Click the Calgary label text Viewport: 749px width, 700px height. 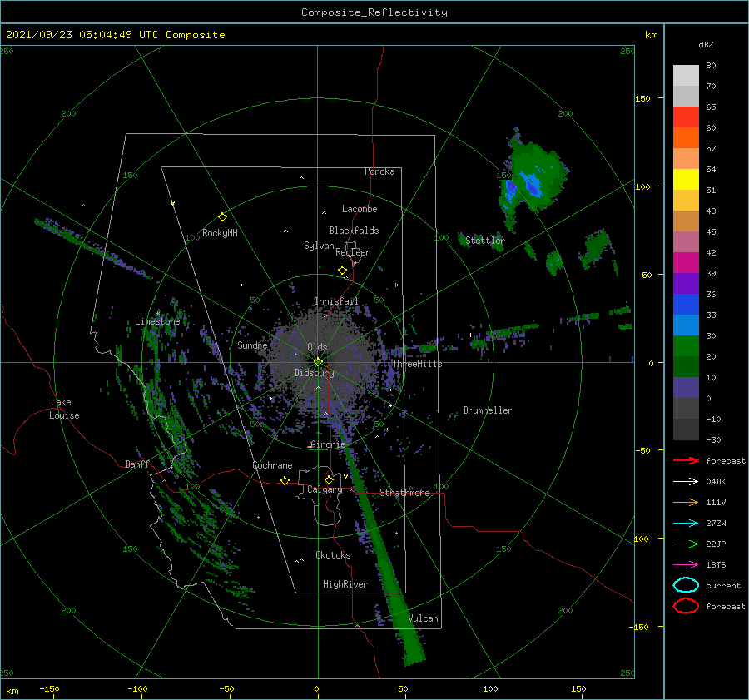325,489
